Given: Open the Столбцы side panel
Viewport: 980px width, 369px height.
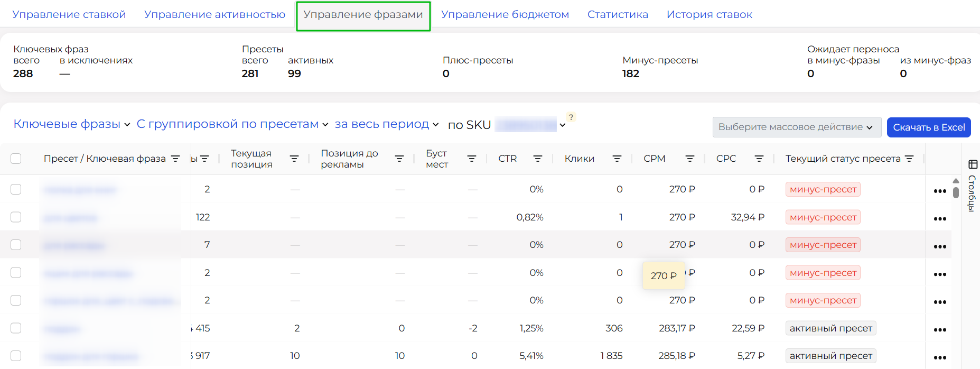Looking at the screenshot, I should click(x=972, y=185).
